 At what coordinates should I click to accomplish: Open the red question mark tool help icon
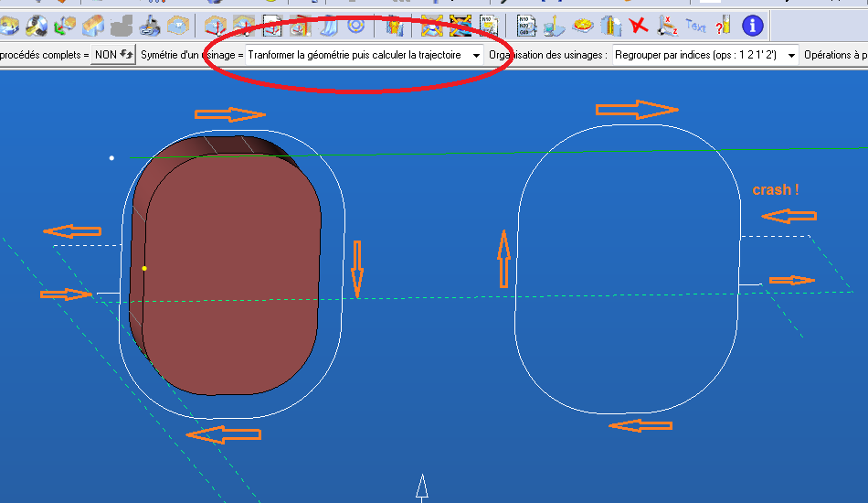(x=723, y=26)
